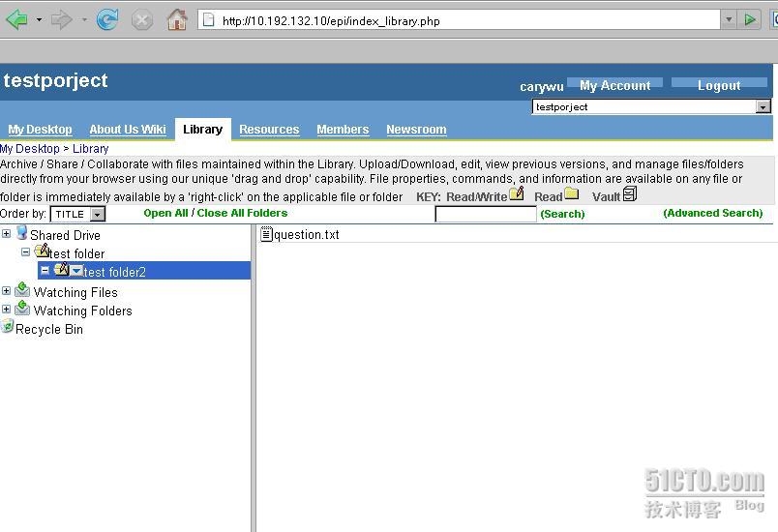Image resolution: width=778 pixels, height=532 pixels.
Task: Open the Back history dropdown arrow
Action: coord(39,20)
